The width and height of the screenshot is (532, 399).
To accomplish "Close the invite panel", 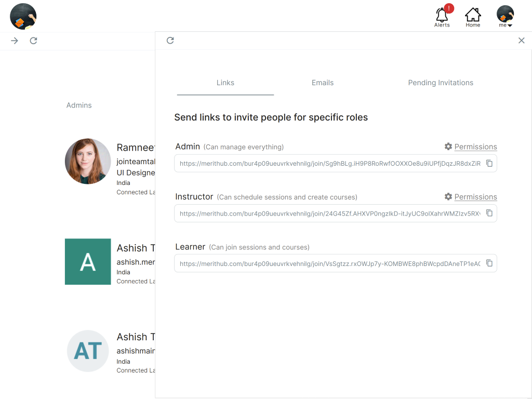I will 521,41.
